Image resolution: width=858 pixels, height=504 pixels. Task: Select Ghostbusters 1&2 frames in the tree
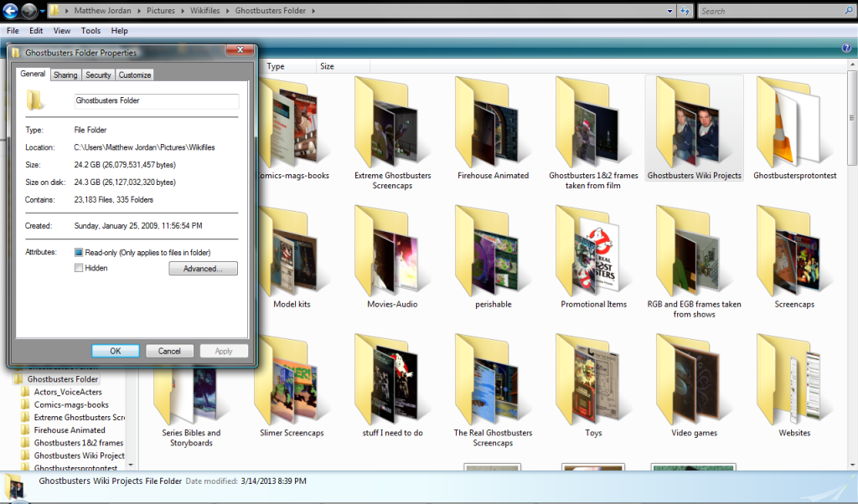pyautogui.click(x=78, y=443)
